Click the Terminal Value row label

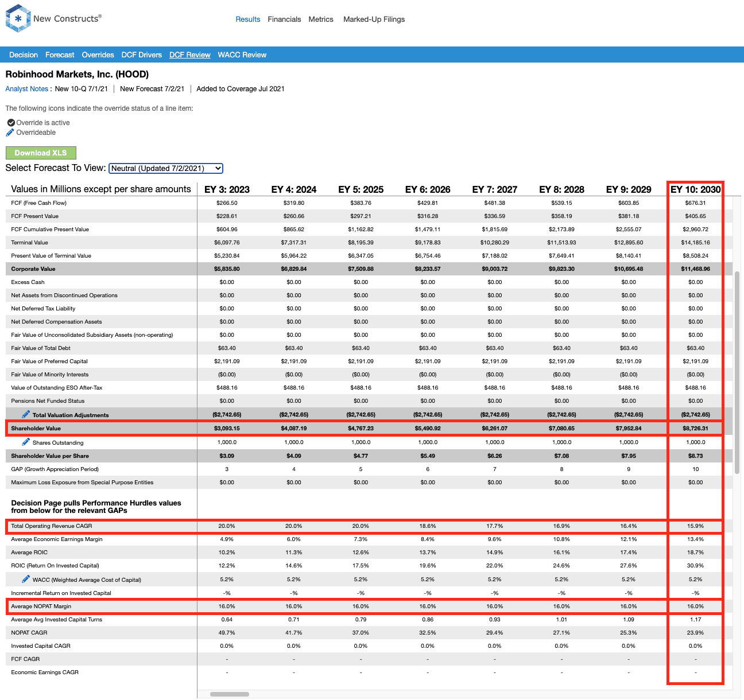click(29, 243)
